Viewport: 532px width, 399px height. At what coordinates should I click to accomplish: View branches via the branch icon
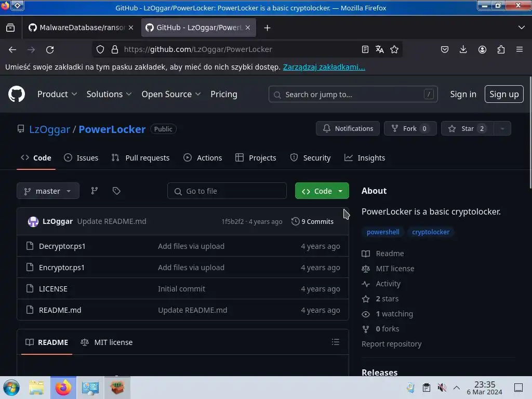pyautogui.click(x=95, y=191)
